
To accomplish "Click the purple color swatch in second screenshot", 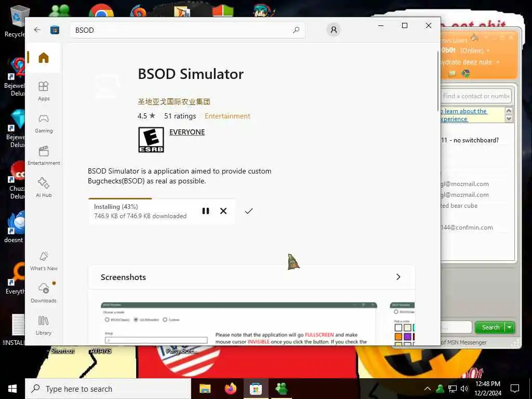I will coord(407,337).
